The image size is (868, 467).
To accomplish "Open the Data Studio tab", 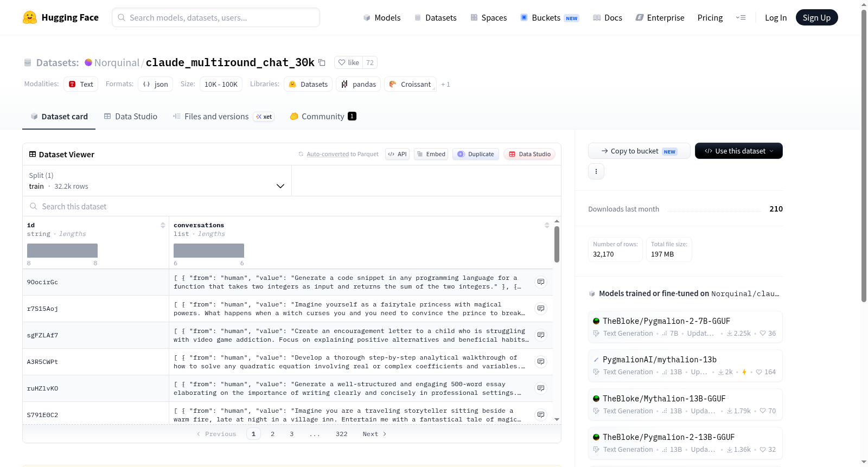I will (x=131, y=117).
